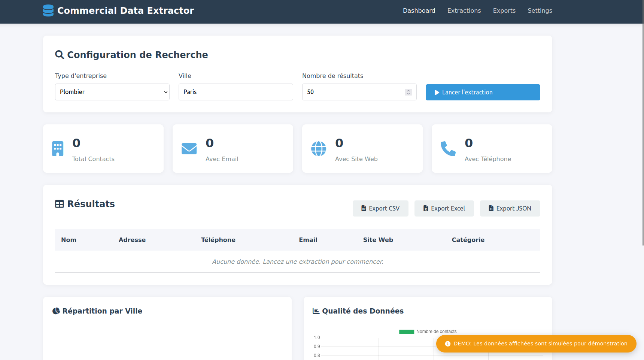The width and height of the screenshot is (644, 360).
Task: Sort by the Catégorie column header
Action: pyautogui.click(x=468, y=240)
